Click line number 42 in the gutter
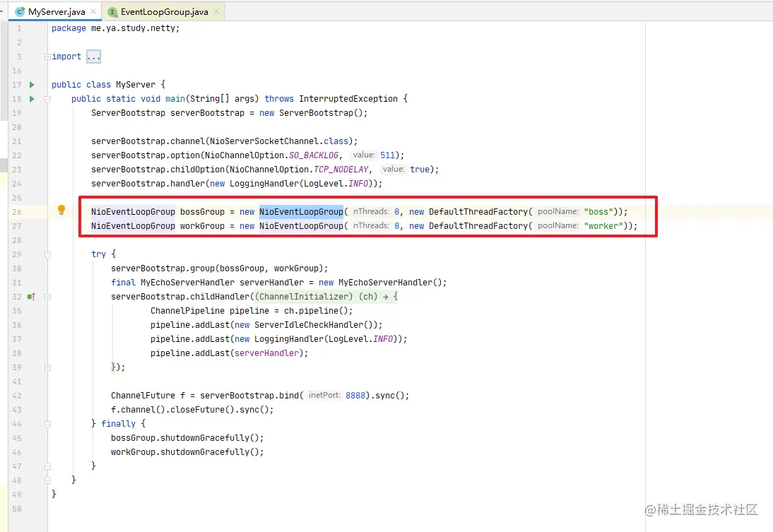Screen dimensions: 773x532 [x=17, y=396]
